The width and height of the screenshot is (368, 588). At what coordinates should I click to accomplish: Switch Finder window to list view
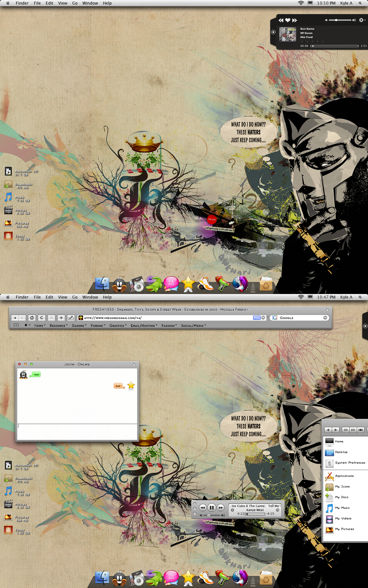click(353, 430)
